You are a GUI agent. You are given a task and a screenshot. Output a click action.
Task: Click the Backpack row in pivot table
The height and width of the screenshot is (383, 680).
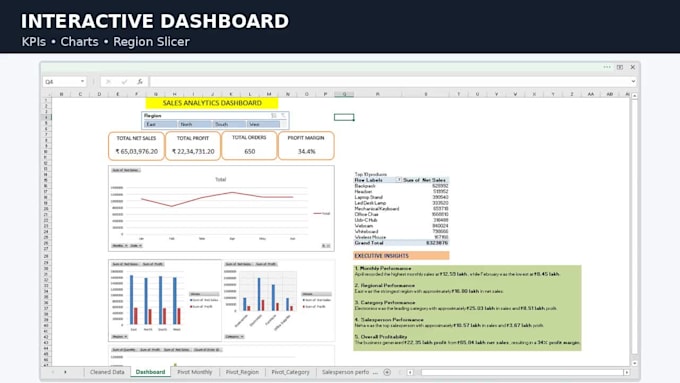coord(401,186)
